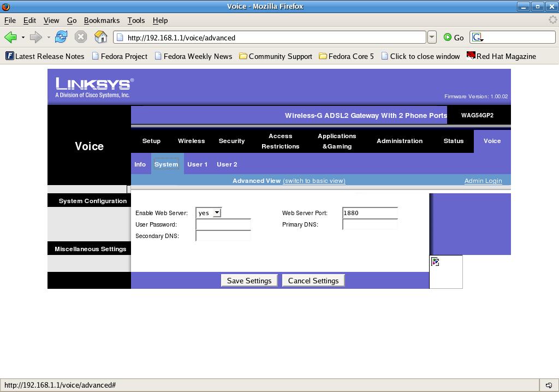559x392 pixels.
Task: Follow the Admin Login link
Action: tap(483, 181)
